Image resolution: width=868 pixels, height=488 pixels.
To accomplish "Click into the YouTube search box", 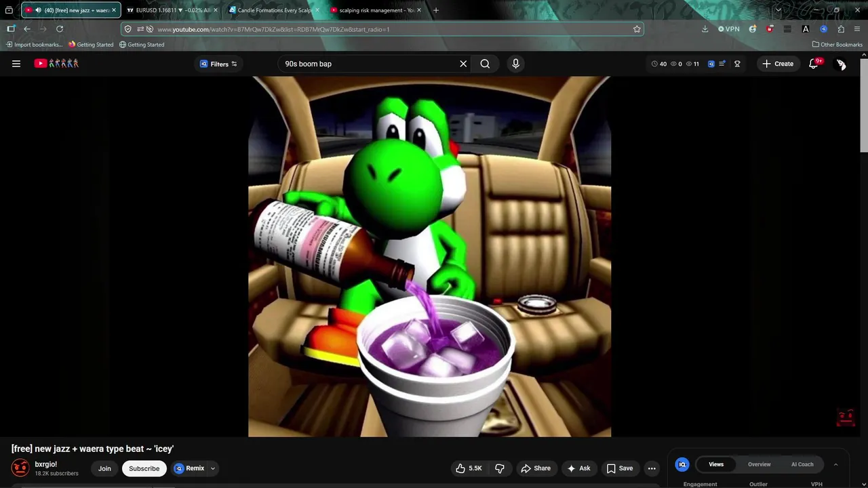I will [x=370, y=64].
